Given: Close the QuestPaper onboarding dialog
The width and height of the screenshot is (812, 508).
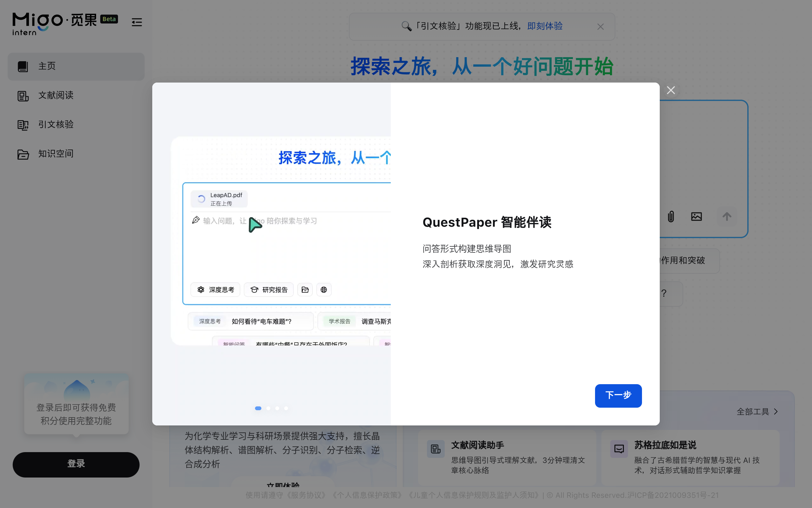Looking at the screenshot, I should tap(671, 90).
